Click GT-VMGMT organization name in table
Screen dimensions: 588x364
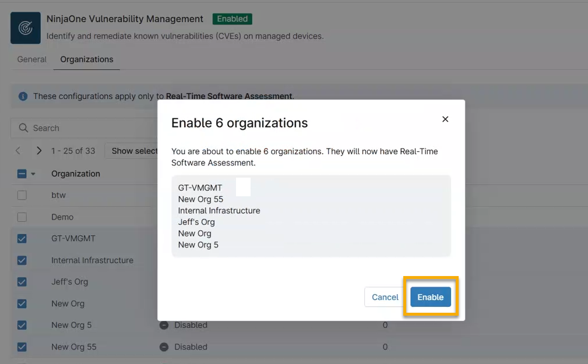[x=73, y=238]
